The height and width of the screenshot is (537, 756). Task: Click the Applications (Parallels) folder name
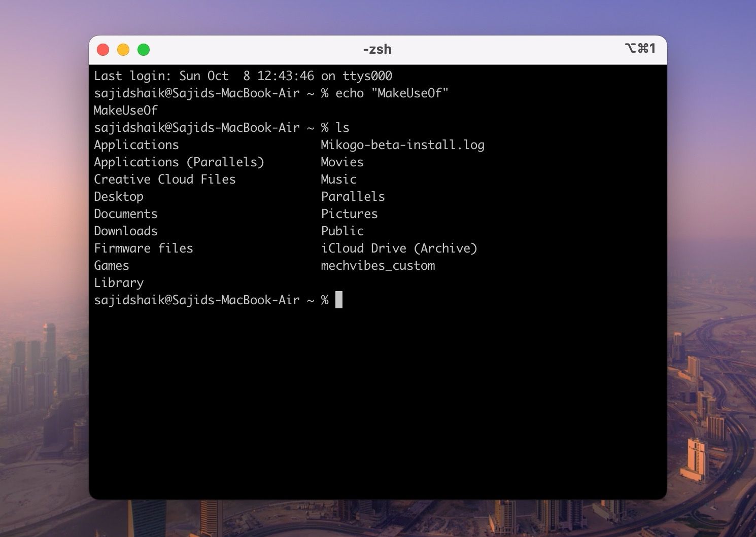pos(179,162)
